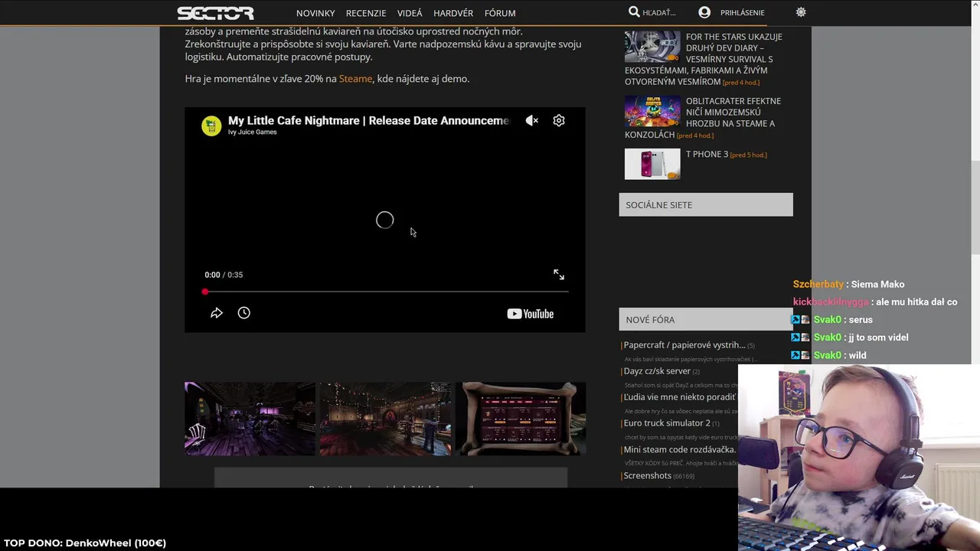Click the Prihlásenie login link
This screenshot has width=980, height=551.
[742, 13]
